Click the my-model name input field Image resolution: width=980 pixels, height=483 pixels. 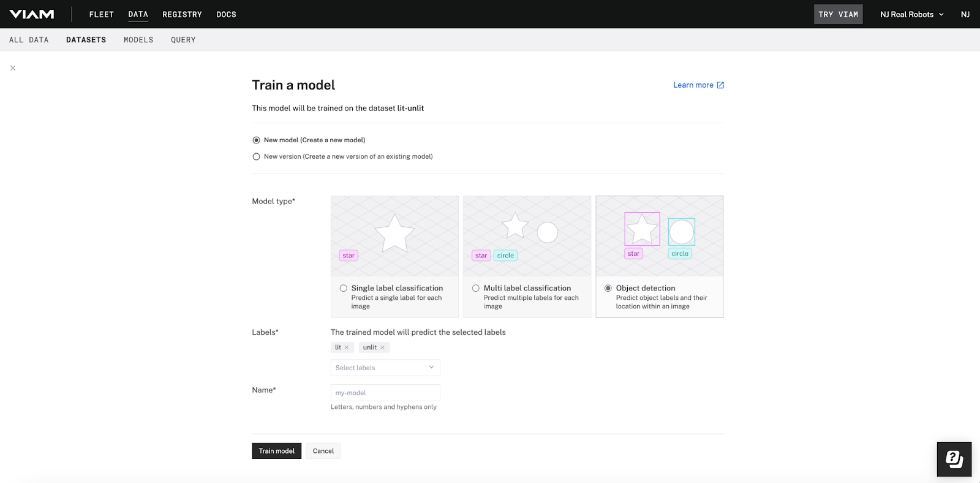coord(385,393)
